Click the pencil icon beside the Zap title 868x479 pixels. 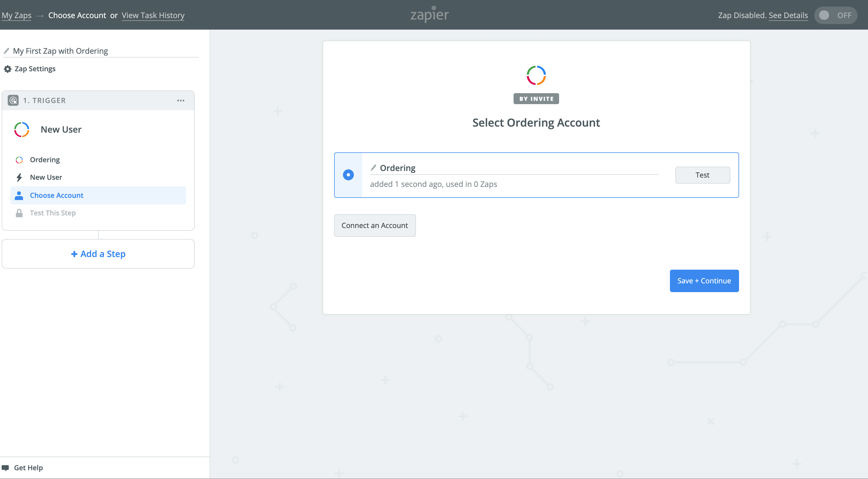click(x=6, y=51)
